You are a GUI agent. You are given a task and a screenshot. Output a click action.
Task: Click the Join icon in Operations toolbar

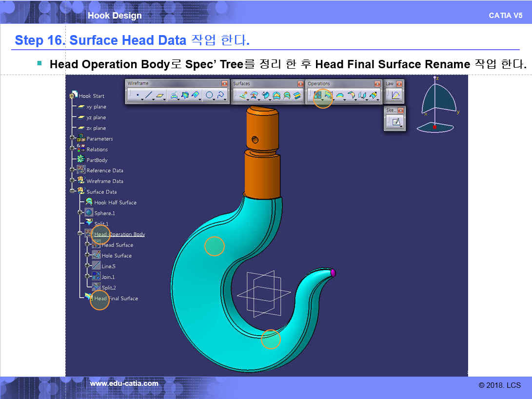pos(317,96)
